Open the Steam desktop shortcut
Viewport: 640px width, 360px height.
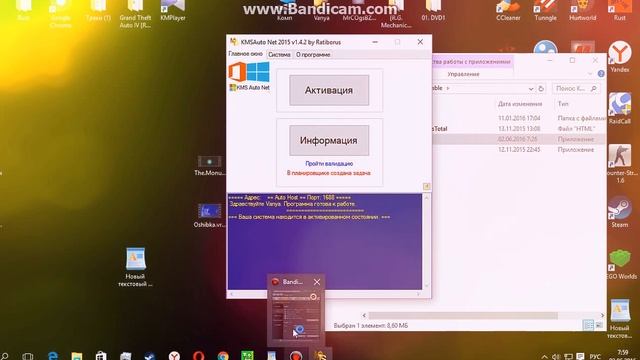620,212
